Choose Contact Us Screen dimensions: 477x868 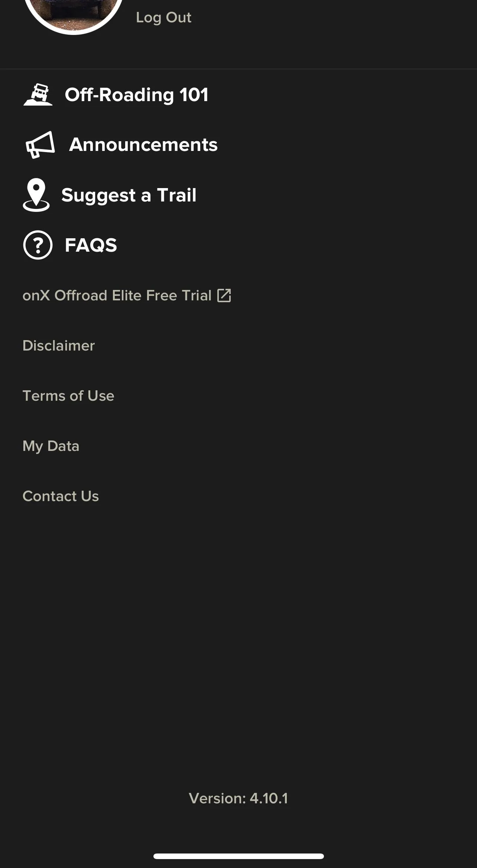pyautogui.click(x=61, y=496)
